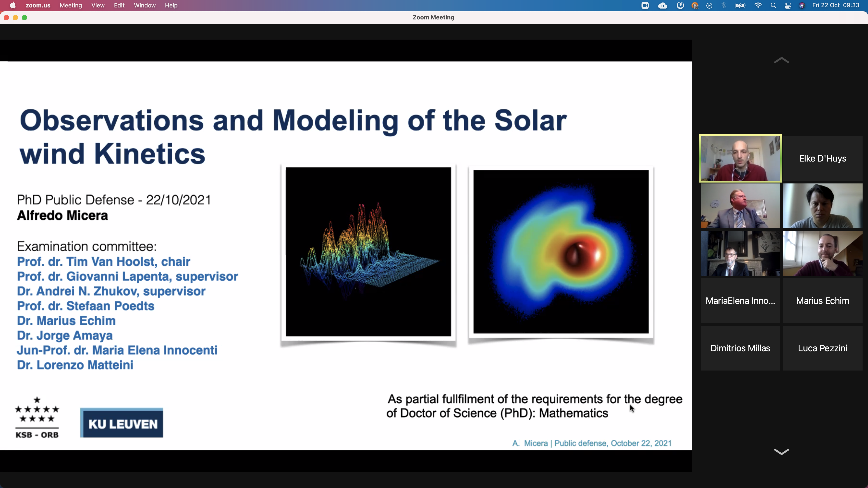The image size is (868, 488).
Task: Click Dr. Marius Echim on the slide
Action: tap(66, 321)
